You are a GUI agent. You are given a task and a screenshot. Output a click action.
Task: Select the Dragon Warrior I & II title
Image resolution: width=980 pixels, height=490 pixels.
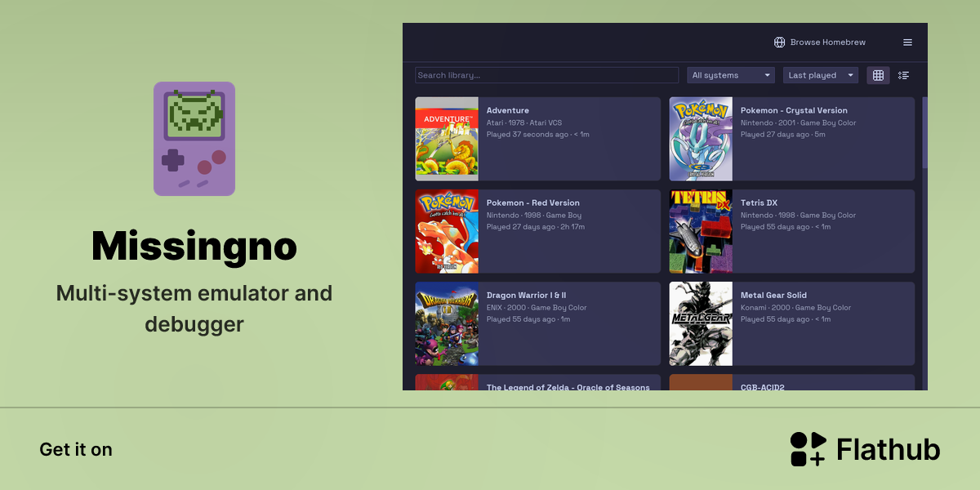pos(527,295)
